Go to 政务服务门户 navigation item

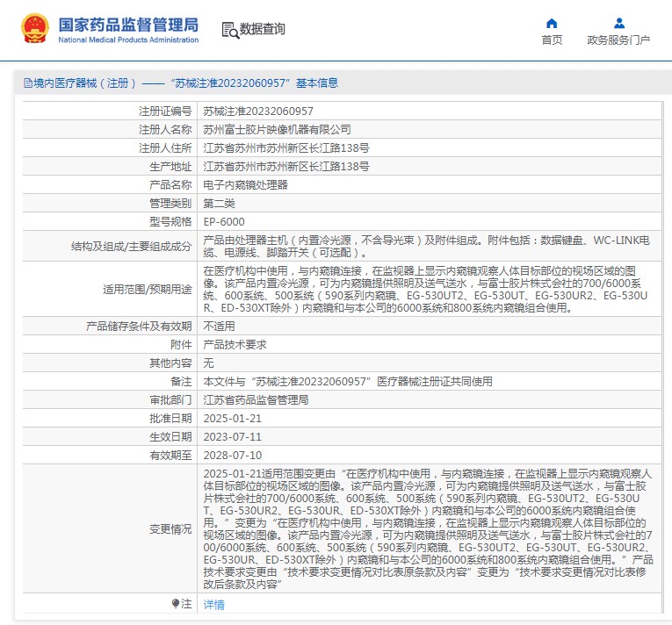coord(618,40)
